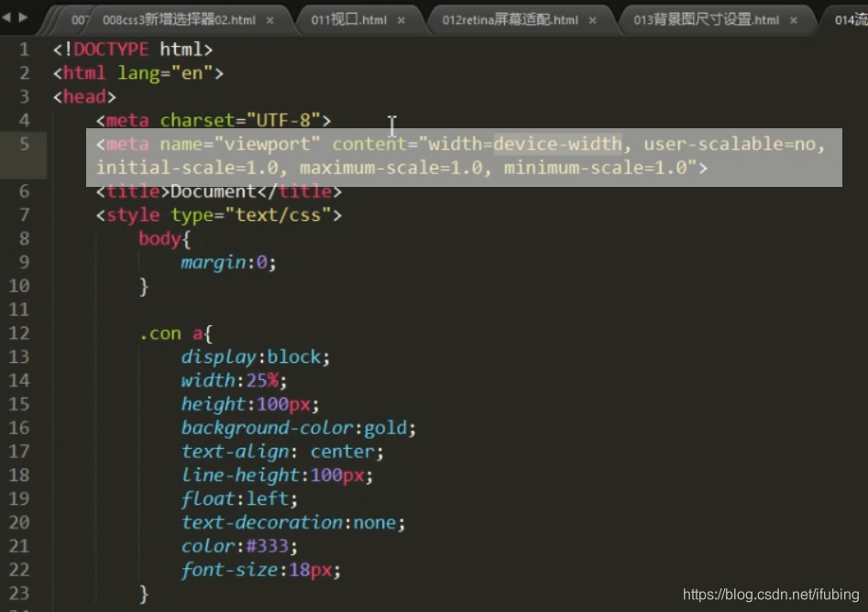This screenshot has height=612, width=868.
Task: Click the lang="en" attribute
Action: click(165, 73)
